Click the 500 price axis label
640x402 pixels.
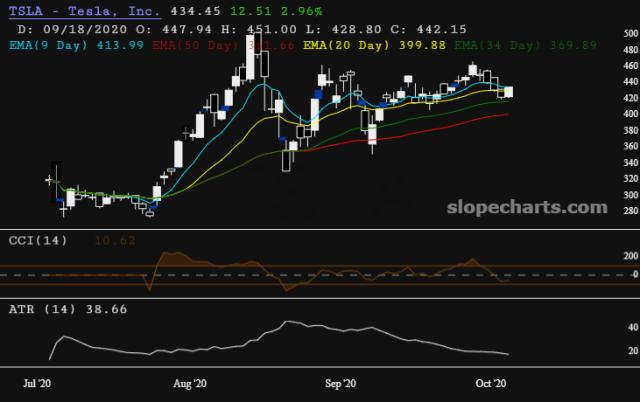[x=631, y=33]
